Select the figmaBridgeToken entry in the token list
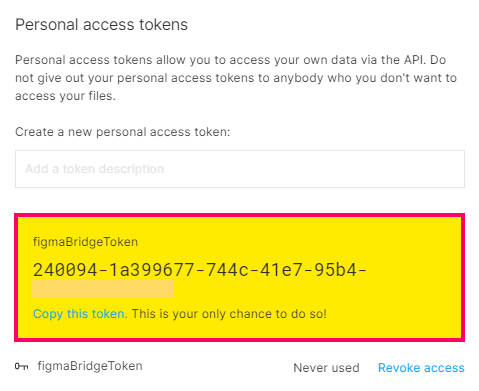The image size is (479, 391). pos(90,366)
